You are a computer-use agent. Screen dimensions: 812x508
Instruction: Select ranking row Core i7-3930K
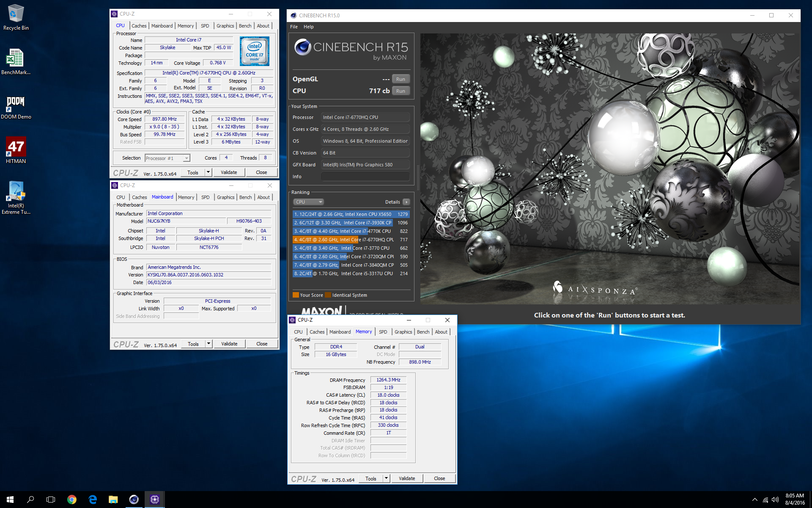tap(351, 223)
